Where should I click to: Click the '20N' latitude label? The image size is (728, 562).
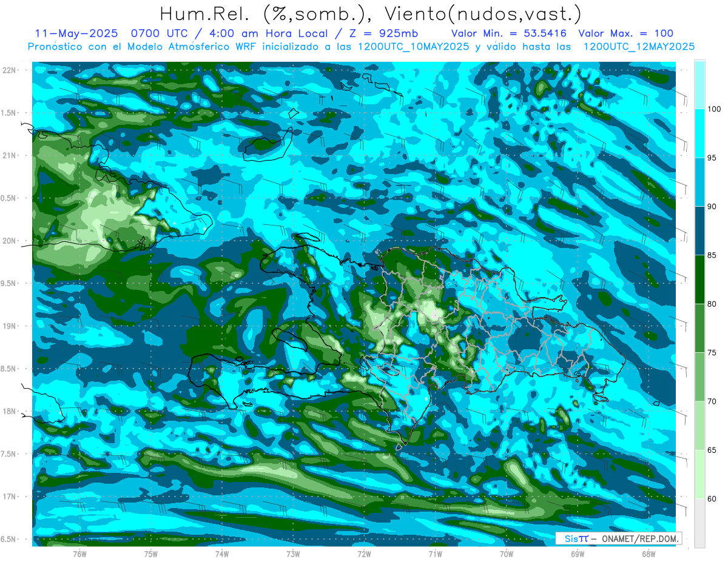coord(9,241)
